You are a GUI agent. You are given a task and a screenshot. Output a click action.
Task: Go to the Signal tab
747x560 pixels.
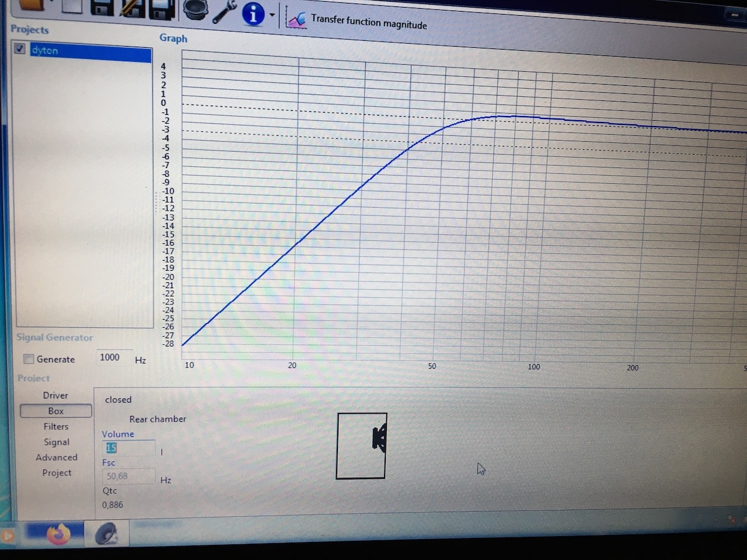56,442
